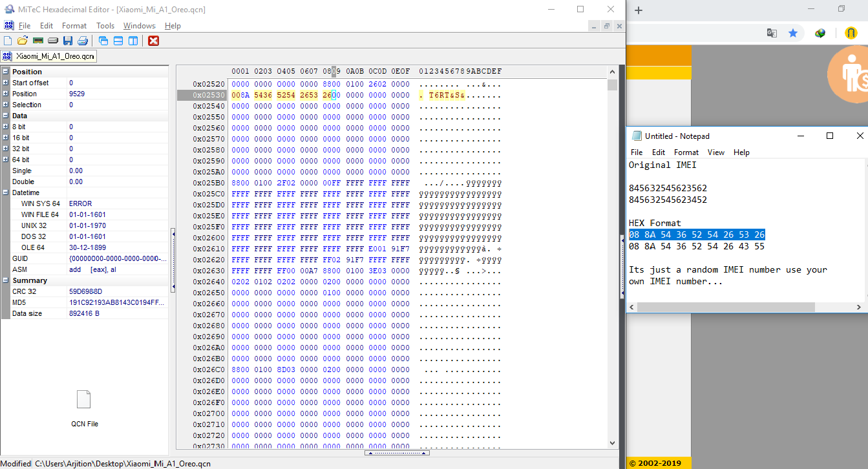Click the QCN File icon in left panel
Image resolution: width=868 pixels, height=469 pixels.
(x=84, y=399)
